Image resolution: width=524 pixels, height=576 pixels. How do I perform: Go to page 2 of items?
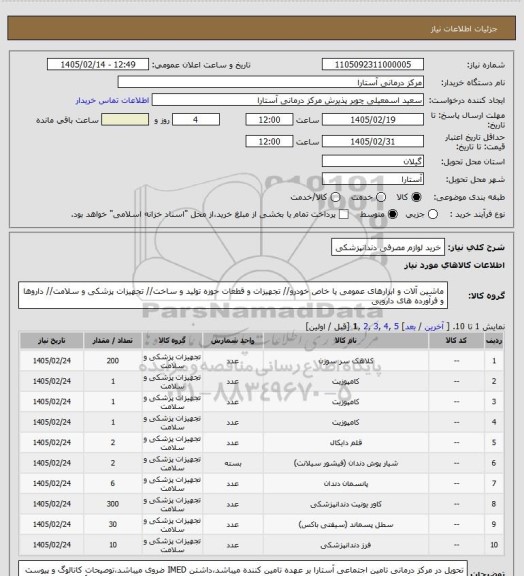pos(366,326)
